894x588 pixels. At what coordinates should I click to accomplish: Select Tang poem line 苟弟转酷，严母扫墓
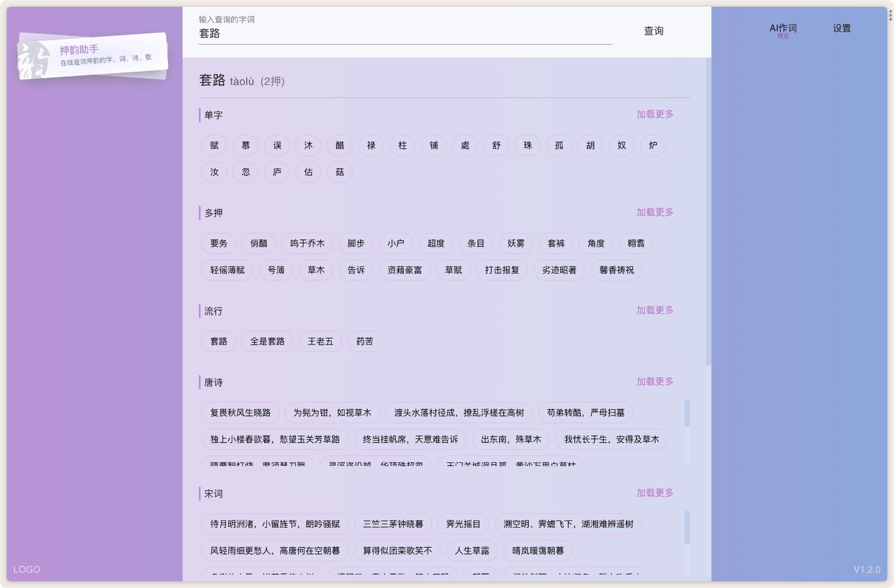pyautogui.click(x=586, y=413)
